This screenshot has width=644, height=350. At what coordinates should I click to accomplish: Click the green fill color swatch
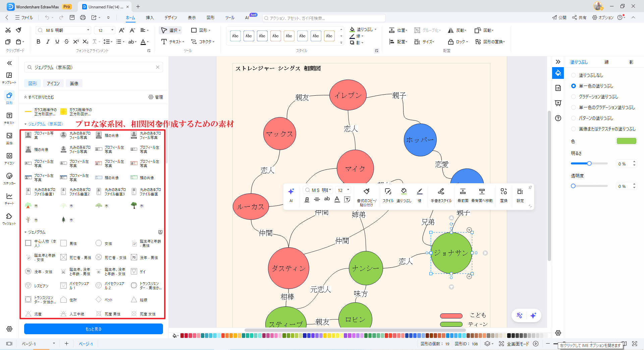(x=626, y=141)
